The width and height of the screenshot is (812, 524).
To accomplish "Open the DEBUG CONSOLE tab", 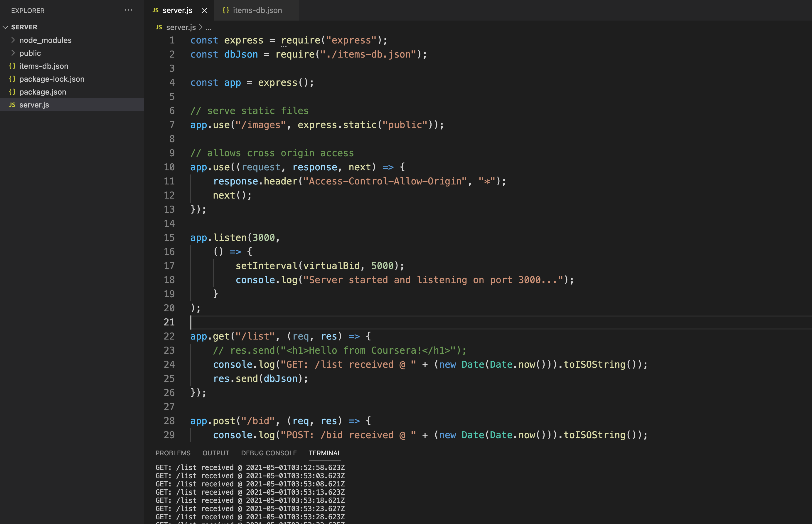I will click(269, 453).
